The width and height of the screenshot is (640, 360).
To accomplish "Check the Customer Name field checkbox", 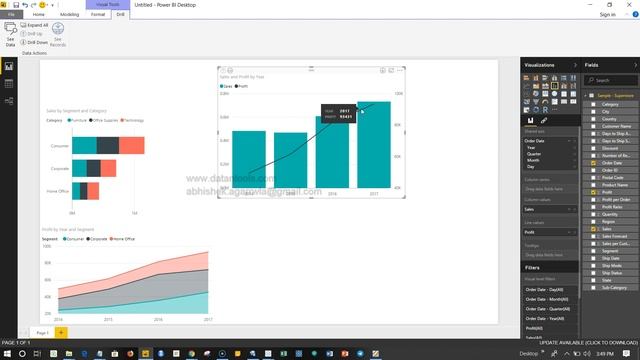I will coord(593,127).
